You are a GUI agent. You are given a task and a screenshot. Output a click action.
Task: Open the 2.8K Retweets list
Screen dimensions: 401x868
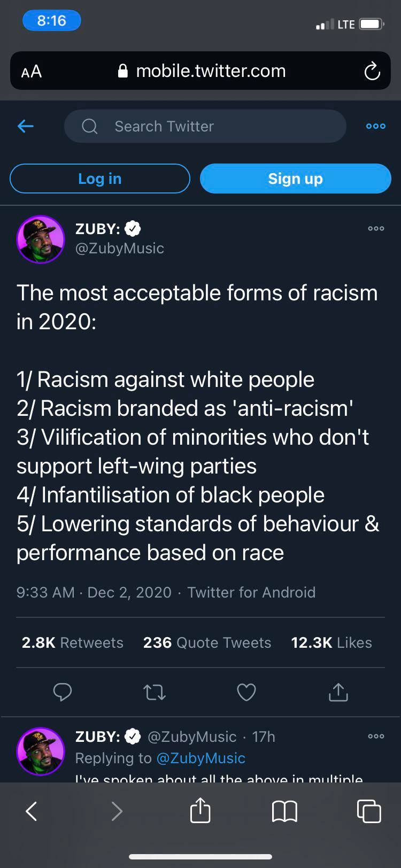pos(72,642)
